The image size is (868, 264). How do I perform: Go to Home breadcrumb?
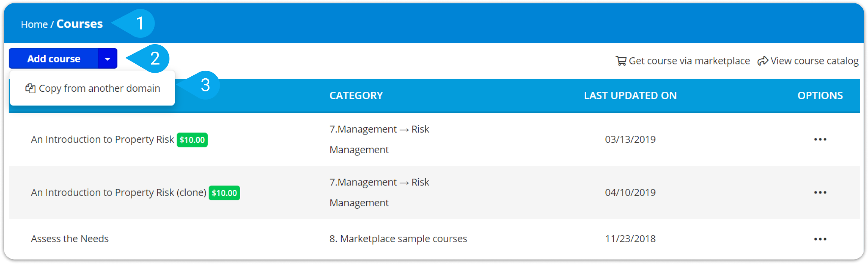(34, 24)
